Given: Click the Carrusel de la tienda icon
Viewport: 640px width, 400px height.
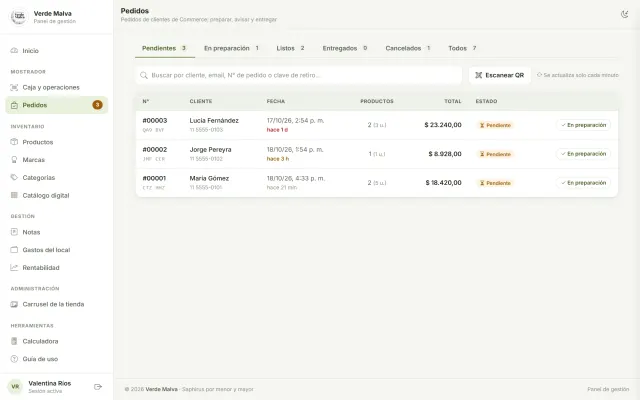Looking at the screenshot, I should (14, 304).
